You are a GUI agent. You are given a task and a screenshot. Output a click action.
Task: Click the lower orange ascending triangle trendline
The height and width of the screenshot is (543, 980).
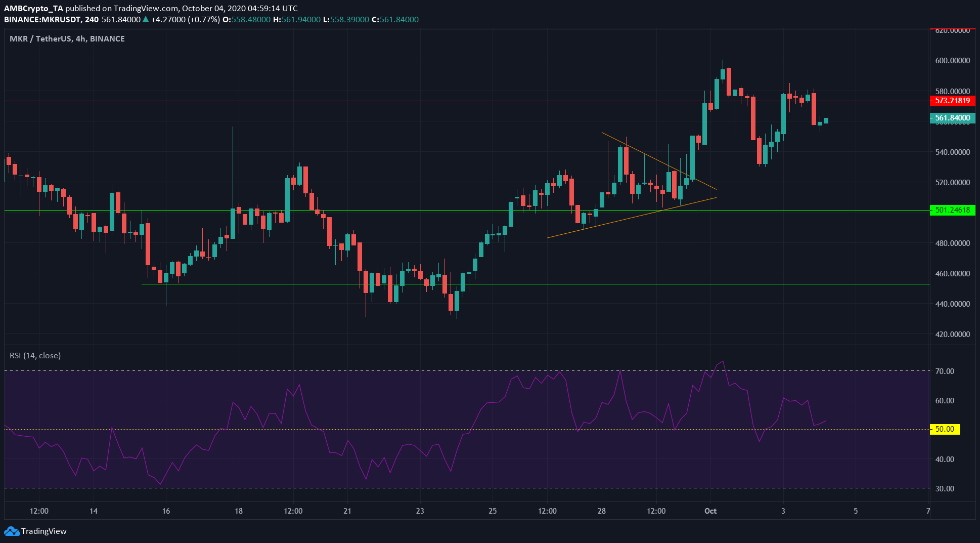[x=632, y=218]
